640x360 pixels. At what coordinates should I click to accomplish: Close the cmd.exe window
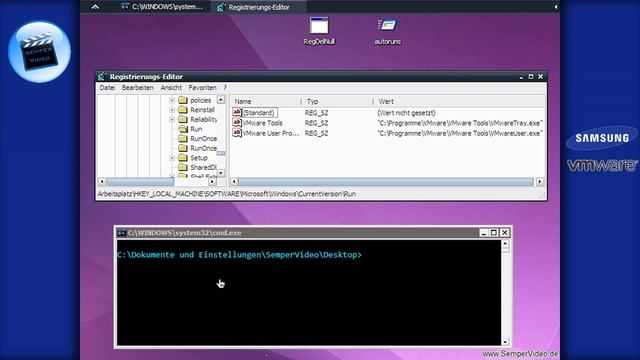tap(504, 233)
